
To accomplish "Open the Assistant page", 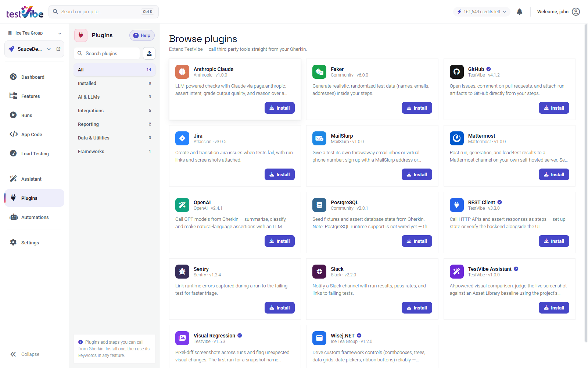I will point(34,179).
